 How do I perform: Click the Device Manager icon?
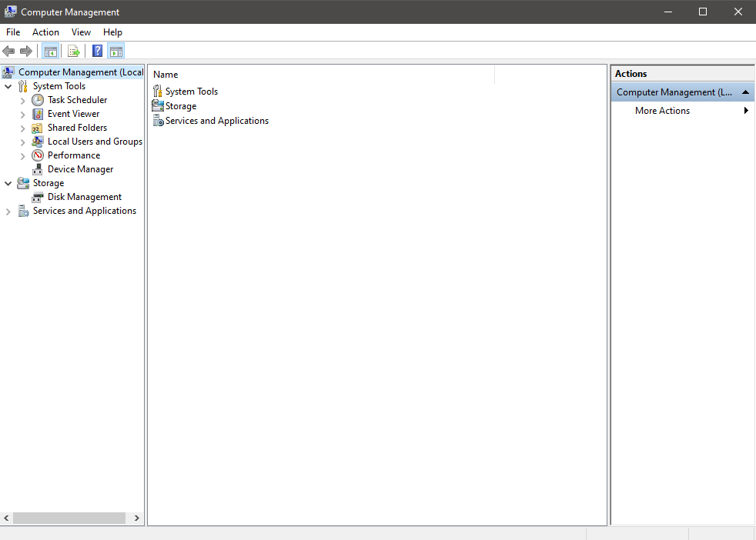(x=37, y=169)
